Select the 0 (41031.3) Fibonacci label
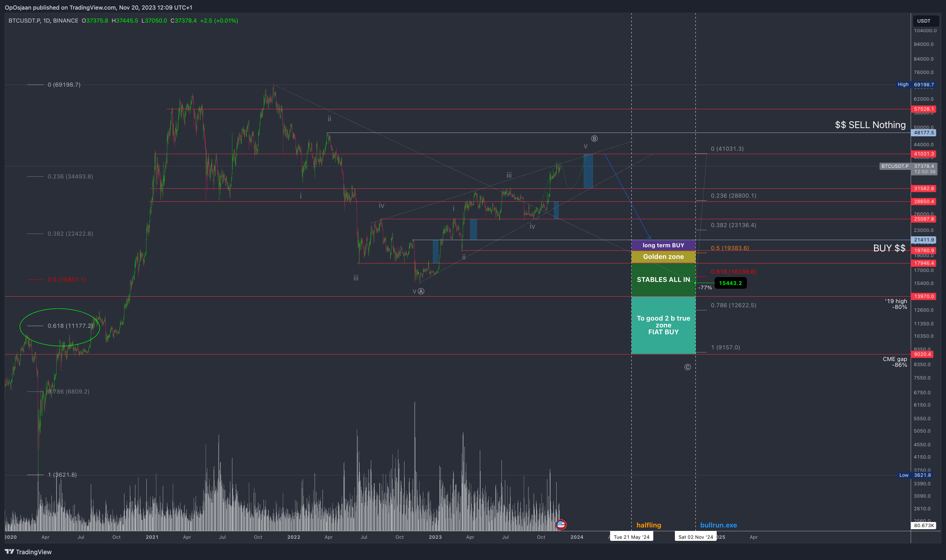946x560 pixels. (x=727, y=149)
